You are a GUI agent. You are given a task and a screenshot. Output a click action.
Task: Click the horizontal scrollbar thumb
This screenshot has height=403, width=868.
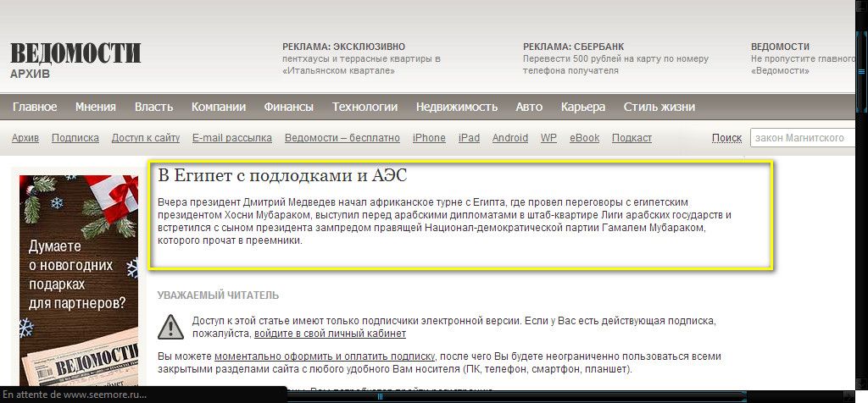517,396
